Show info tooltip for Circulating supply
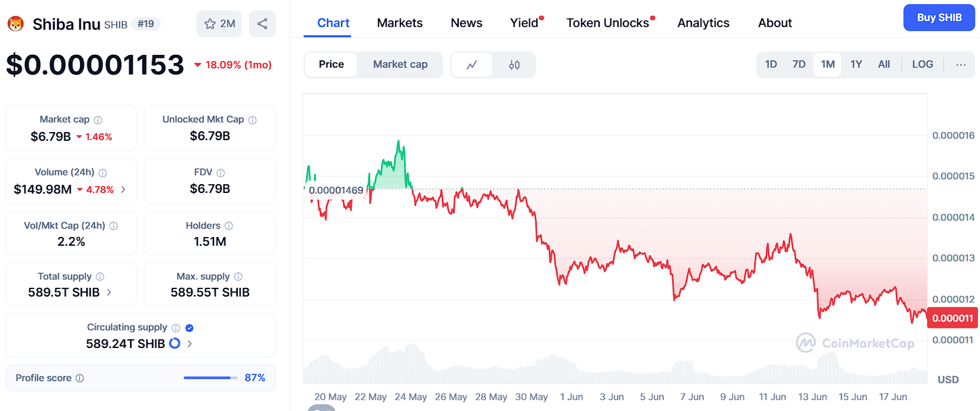This screenshot has height=411, width=980. (x=176, y=328)
